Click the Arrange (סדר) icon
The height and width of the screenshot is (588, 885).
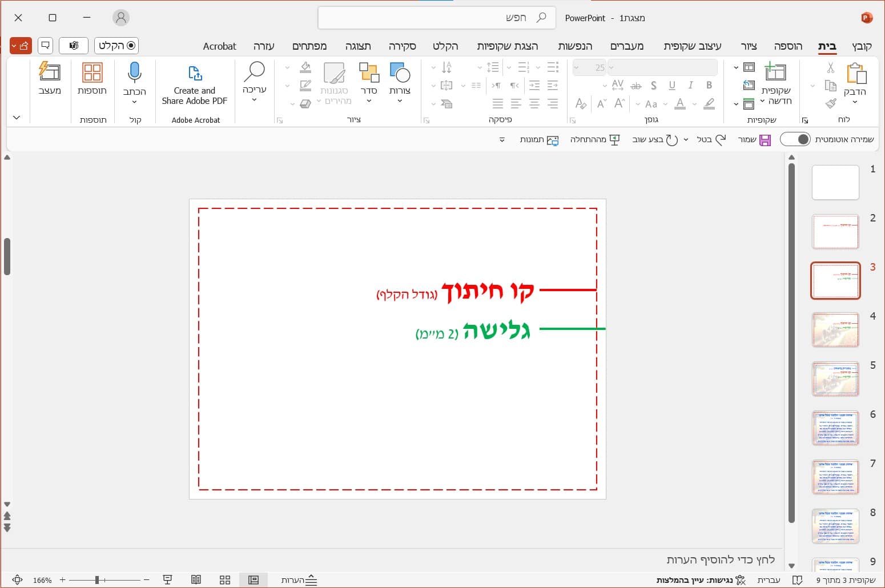(x=369, y=73)
